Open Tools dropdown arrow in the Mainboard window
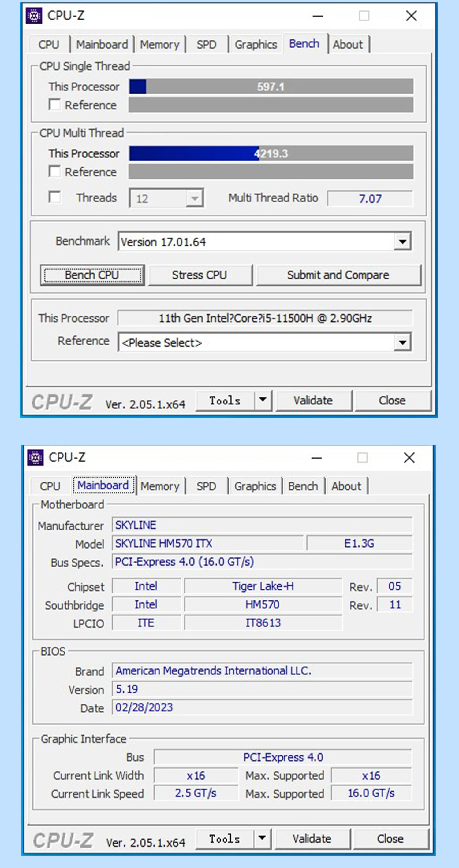459x868 pixels. click(262, 838)
